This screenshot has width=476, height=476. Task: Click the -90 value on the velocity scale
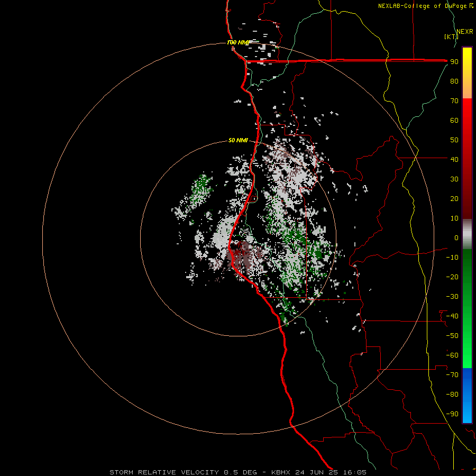click(452, 414)
